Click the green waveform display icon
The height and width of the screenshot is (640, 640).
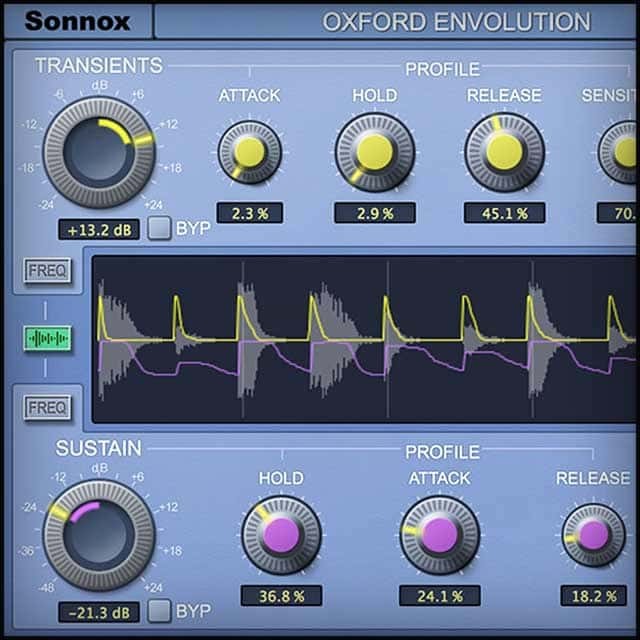click(x=46, y=339)
